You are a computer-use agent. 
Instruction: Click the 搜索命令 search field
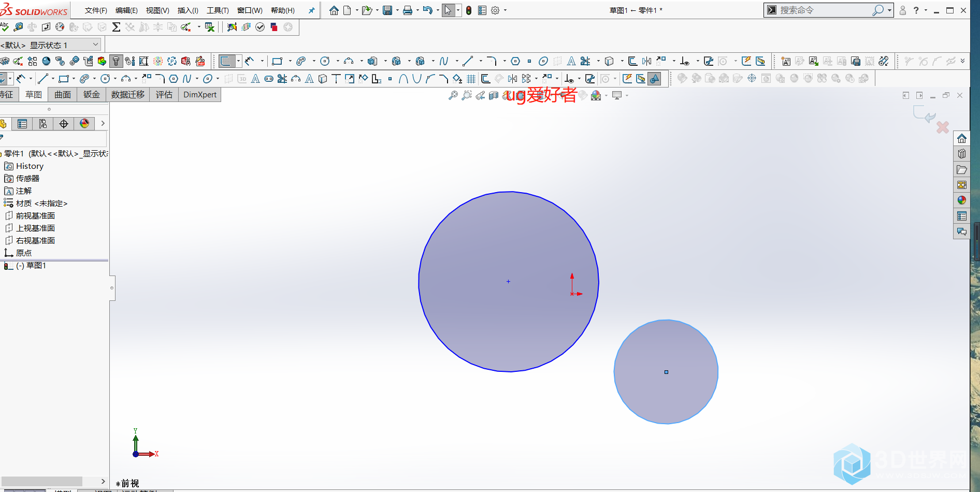point(825,10)
